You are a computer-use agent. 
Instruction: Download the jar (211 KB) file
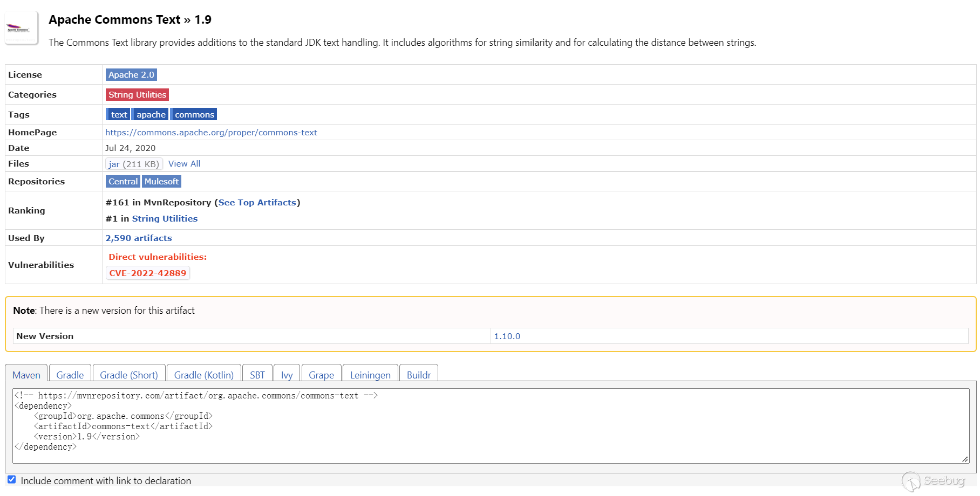134,164
